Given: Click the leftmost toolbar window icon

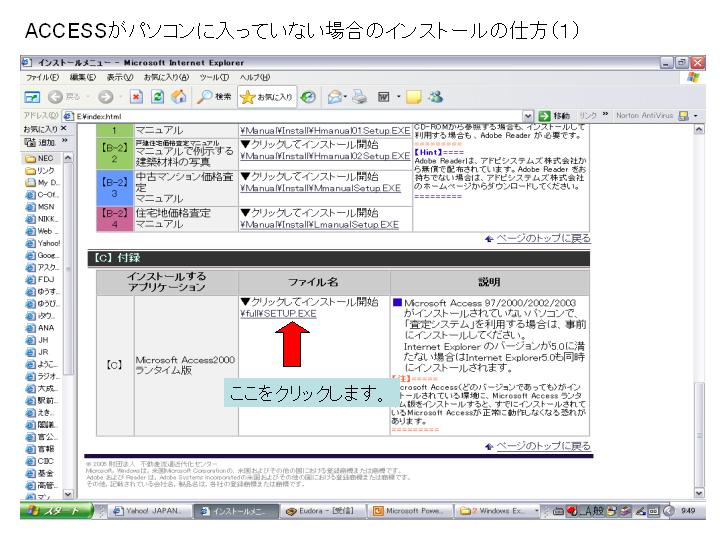Looking at the screenshot, I should click(32, 97).
